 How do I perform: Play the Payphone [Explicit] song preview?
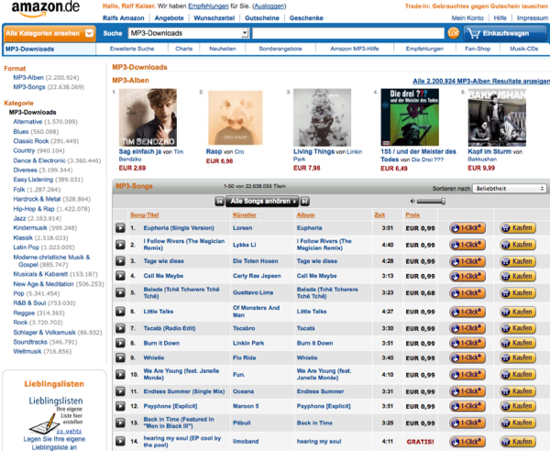coord(120,406)
